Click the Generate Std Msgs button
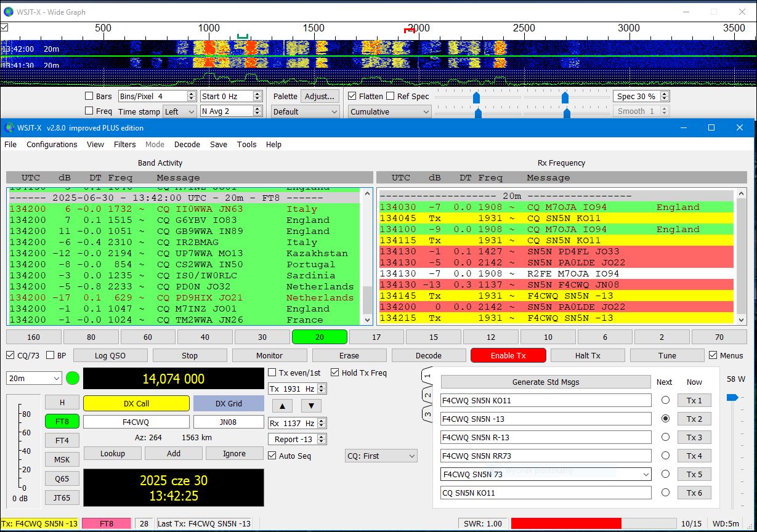 [546, 382]
